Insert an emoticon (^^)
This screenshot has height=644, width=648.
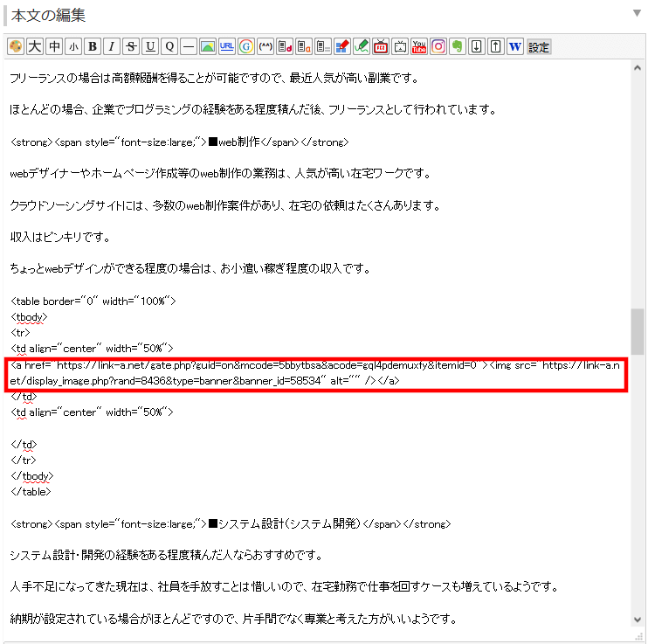265,46
